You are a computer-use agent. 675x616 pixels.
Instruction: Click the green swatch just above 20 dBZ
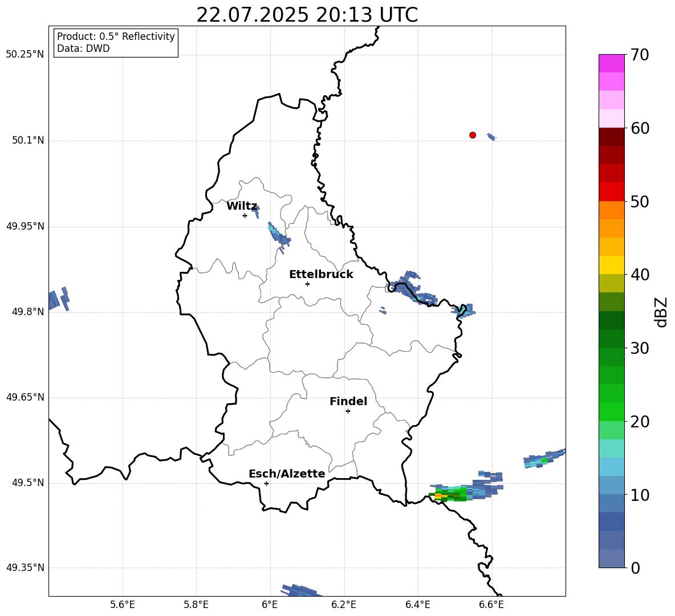pyautogui.click(x=611, y=411)
